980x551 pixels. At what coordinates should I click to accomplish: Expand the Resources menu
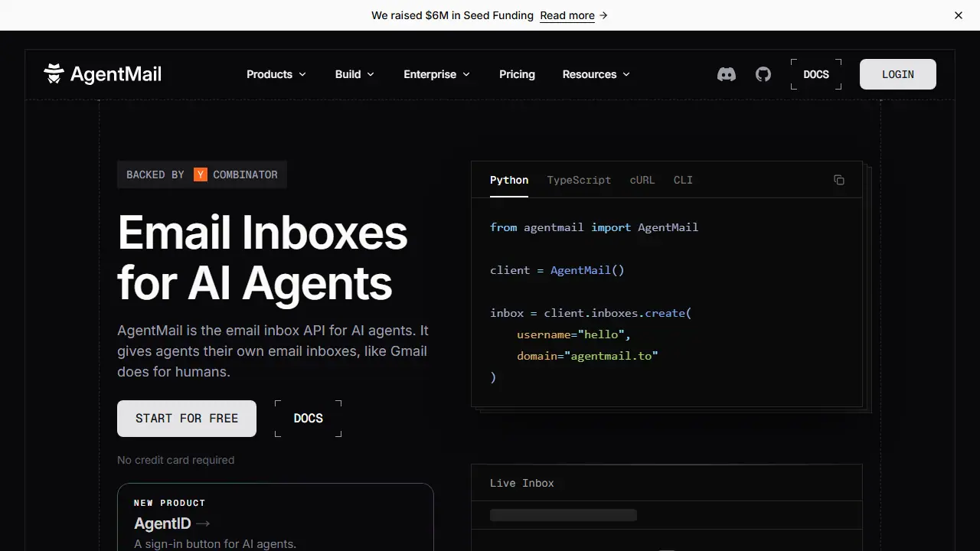coord(596,74)
